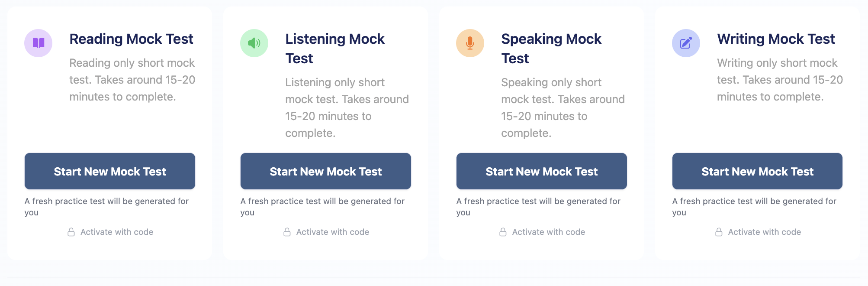Image resolution: width=868 pixels, height=286 pixels.
Task: Click the lock icon under Reading Mock Test
Action: (71, 232)
